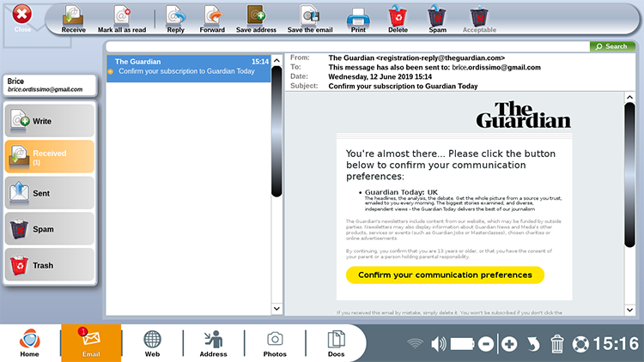Open Docs in bottom bar
The image size is (644, 362).
(336, 343)
